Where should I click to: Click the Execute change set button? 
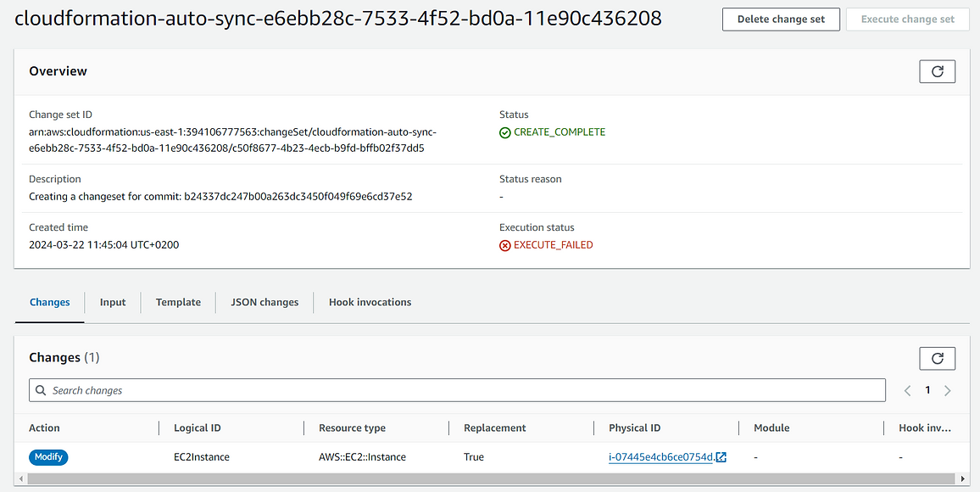click(907, 20)
